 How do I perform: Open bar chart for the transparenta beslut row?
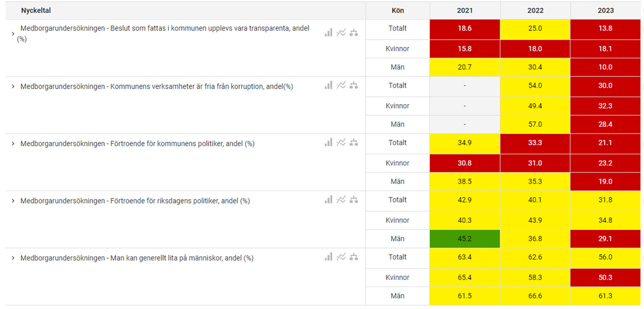[x=329, y=32]
